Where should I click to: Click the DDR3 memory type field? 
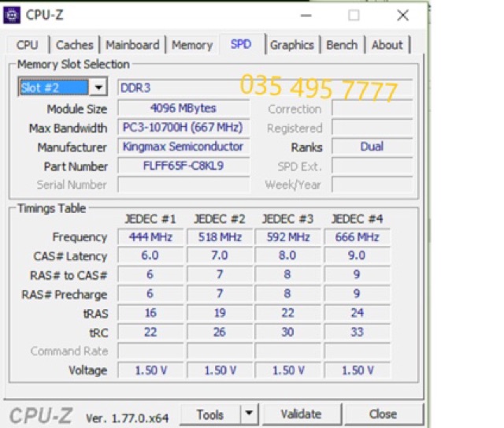point(265,87)
